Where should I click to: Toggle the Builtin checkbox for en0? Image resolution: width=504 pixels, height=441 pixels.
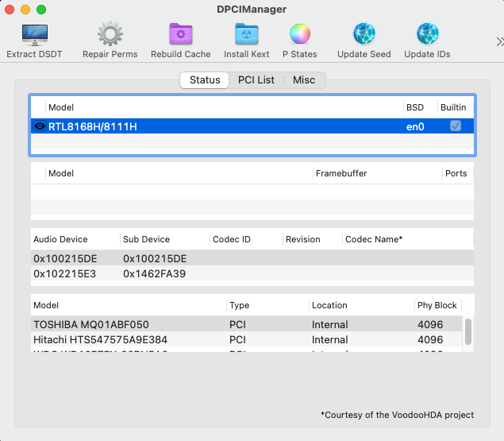coord(456,126)
